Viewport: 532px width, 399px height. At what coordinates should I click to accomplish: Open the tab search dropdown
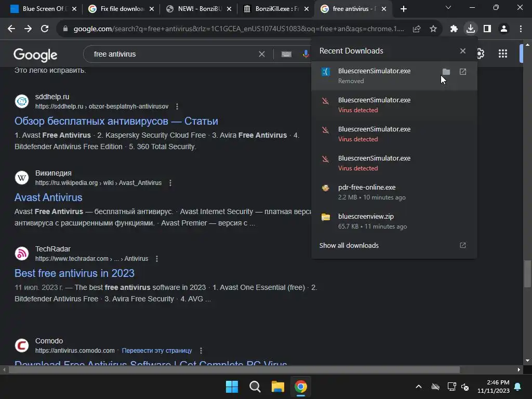448,8
